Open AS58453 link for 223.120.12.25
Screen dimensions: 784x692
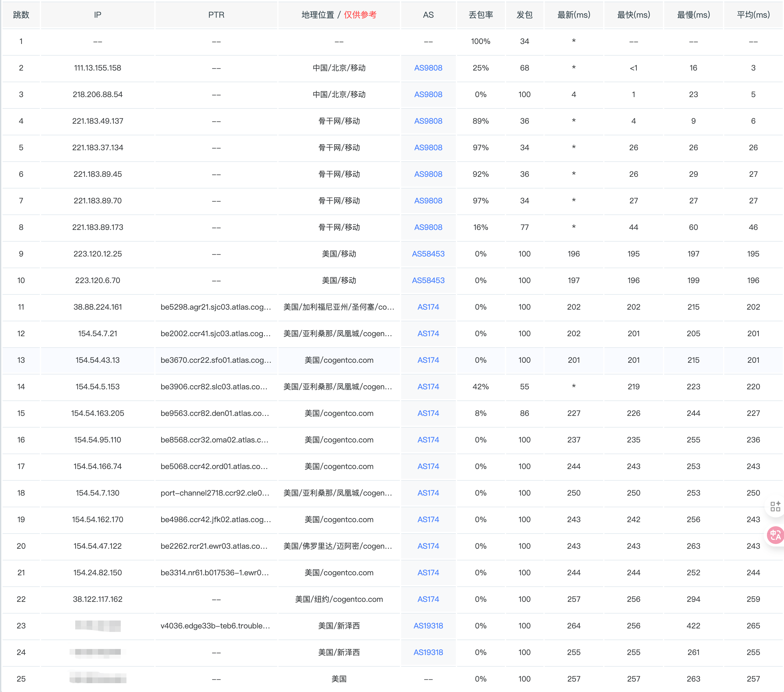point(428,254)
